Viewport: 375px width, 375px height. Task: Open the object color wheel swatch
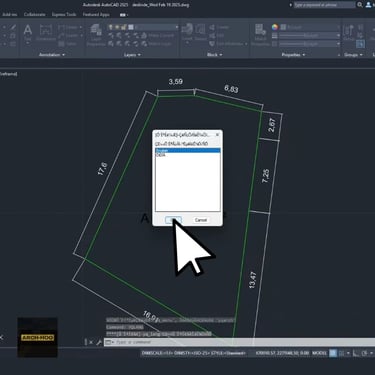coord(275,27)
